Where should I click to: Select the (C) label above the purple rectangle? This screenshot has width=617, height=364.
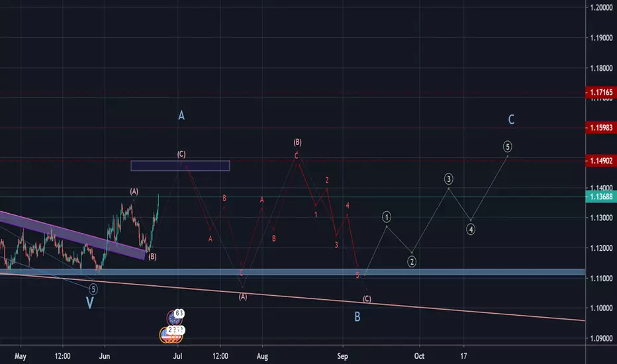pyautogui.click(x=181, y=154)
